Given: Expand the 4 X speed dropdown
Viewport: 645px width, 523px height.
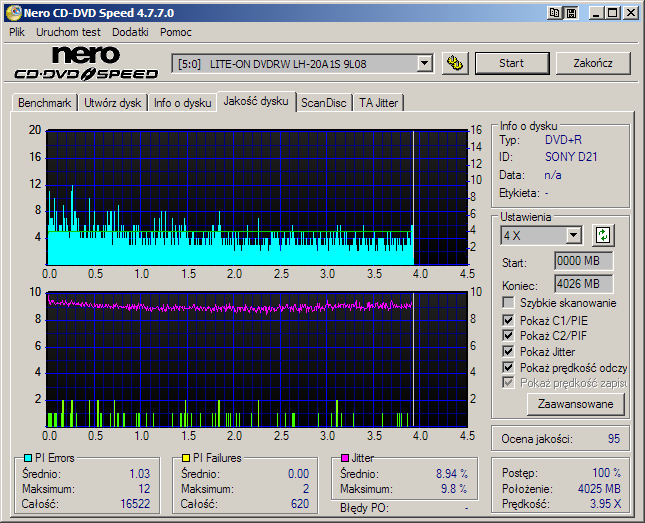Looking at the screenshot, I should click(x=573, y=235).
